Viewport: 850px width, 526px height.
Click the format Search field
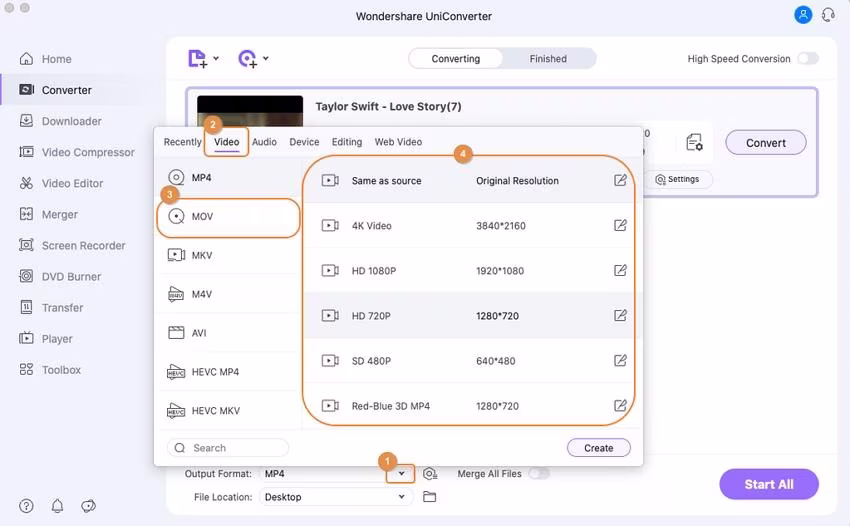coord(228,448)
